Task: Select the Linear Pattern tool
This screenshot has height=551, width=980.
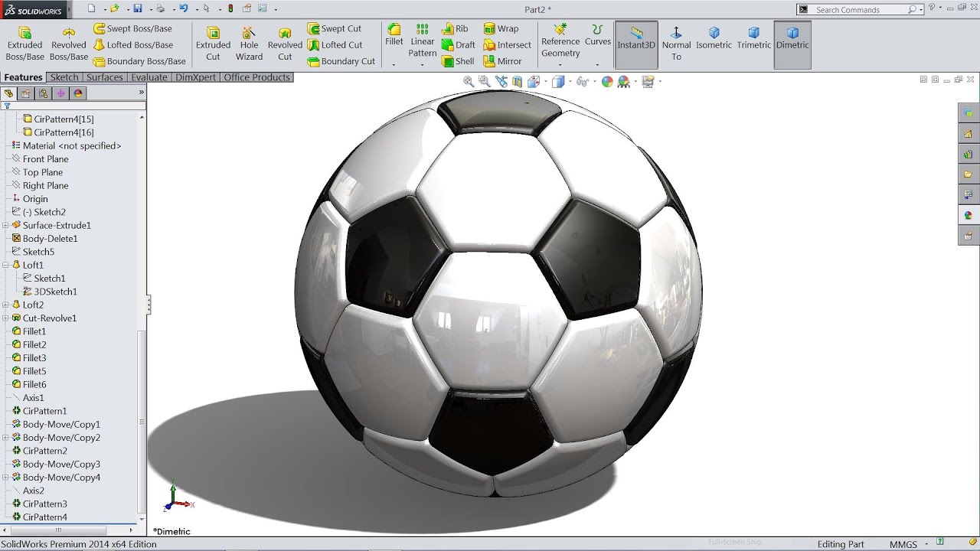Action: [x=422, y=41]
